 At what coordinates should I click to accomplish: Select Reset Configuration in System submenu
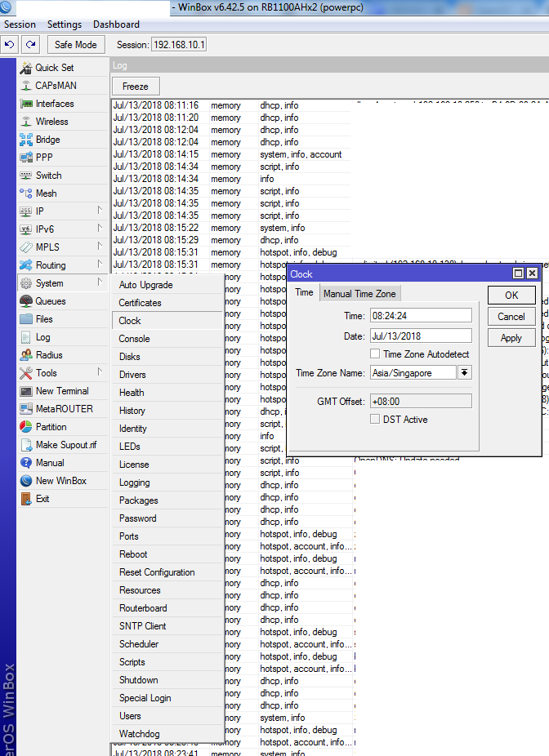click(167, 572)
